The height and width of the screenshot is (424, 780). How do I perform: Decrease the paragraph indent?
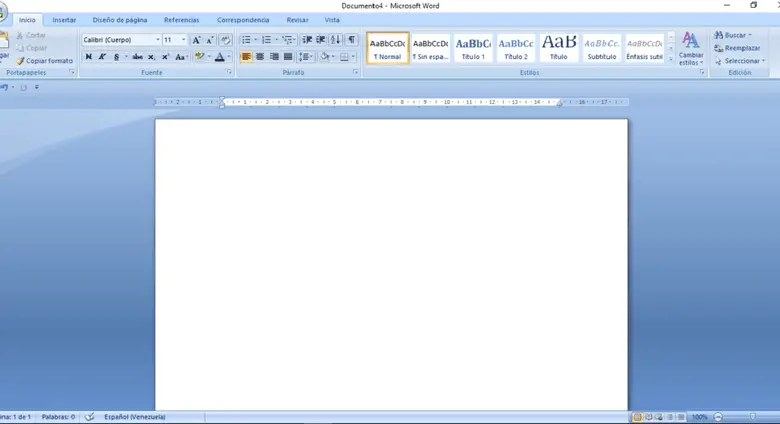coord(307,40)
